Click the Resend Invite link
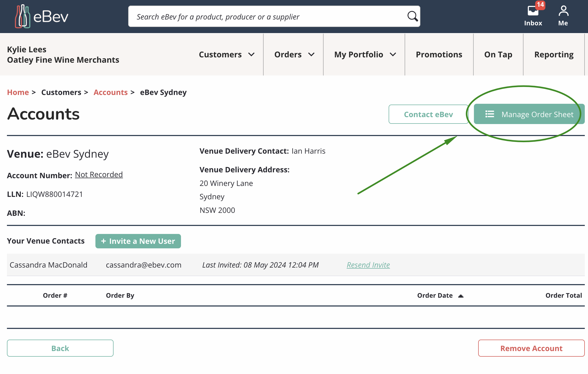The image size is (588, 374). 368,265
